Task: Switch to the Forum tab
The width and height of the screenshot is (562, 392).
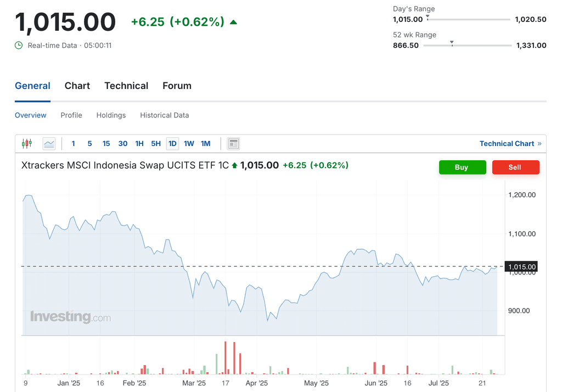Action: tap(177, 86)
